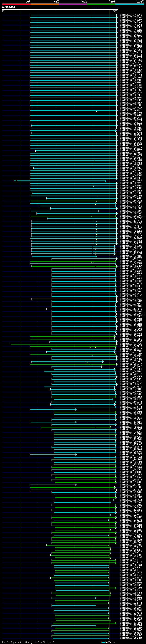146x644 pixels.
Task: Click the cyan ~100% identity legend bar
Action: click(x=130, y=4)
